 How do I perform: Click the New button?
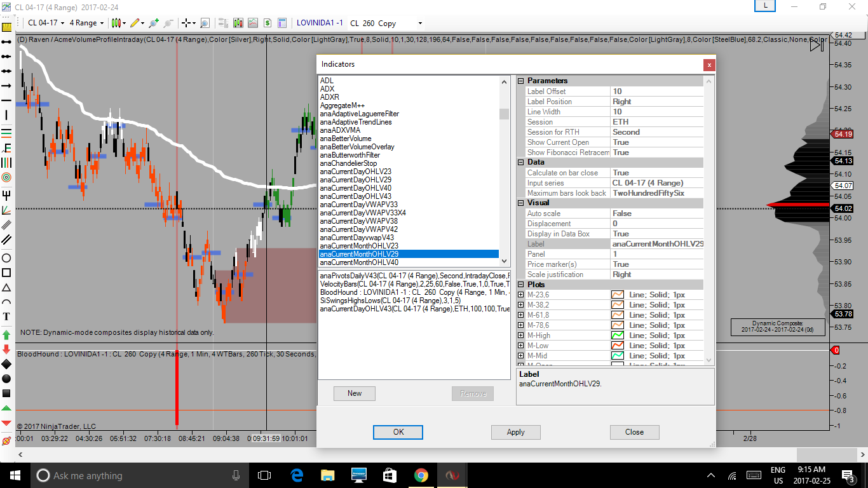355,393
